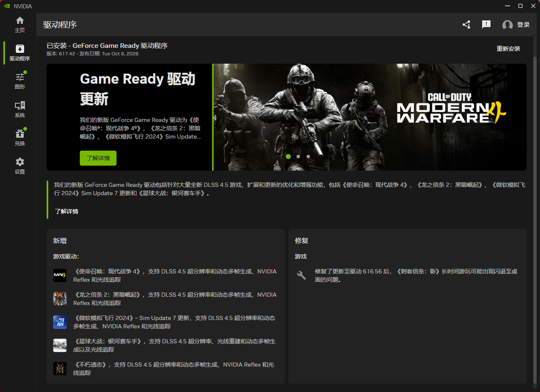Image resolution: width=540 pixels, height=392 pixels.
Task: Click the 不朽遗志 game icon
Action: coord(60,368)
